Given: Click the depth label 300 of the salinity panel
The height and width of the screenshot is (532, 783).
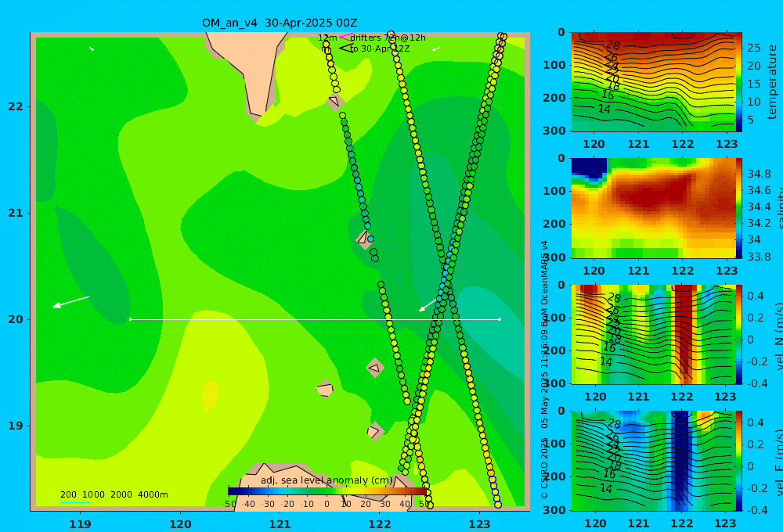Looking at the screenshot, I should point(555,257).
